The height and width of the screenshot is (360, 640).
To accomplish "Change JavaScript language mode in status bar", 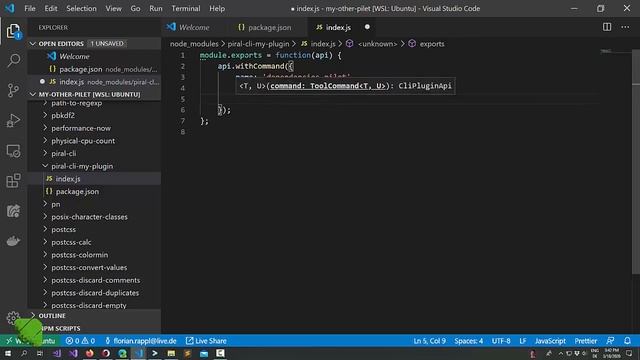I will click(x=550, y=340).
